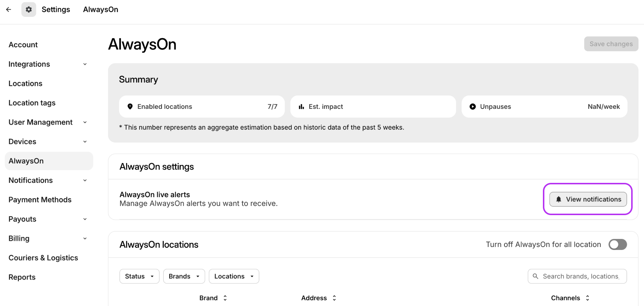Sort table by Channels column arrows
The height and width of the screenshot is (306, 644).
point(587,298)
